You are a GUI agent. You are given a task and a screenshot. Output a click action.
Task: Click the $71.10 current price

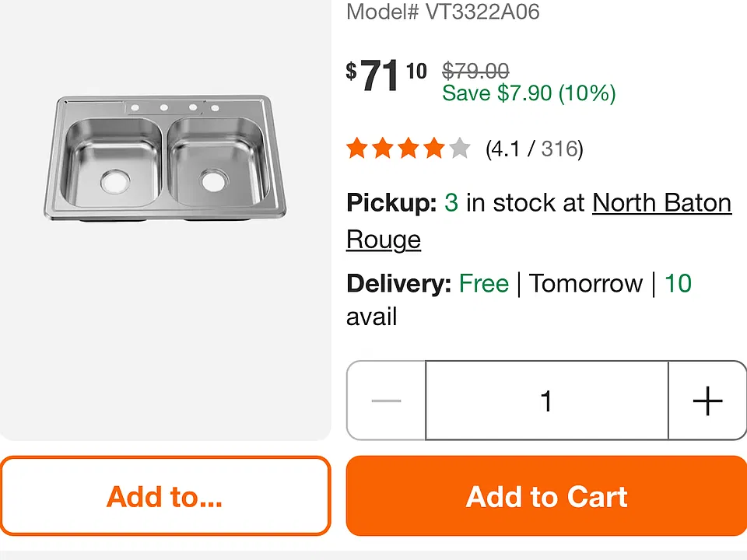(x=387, y=75)
